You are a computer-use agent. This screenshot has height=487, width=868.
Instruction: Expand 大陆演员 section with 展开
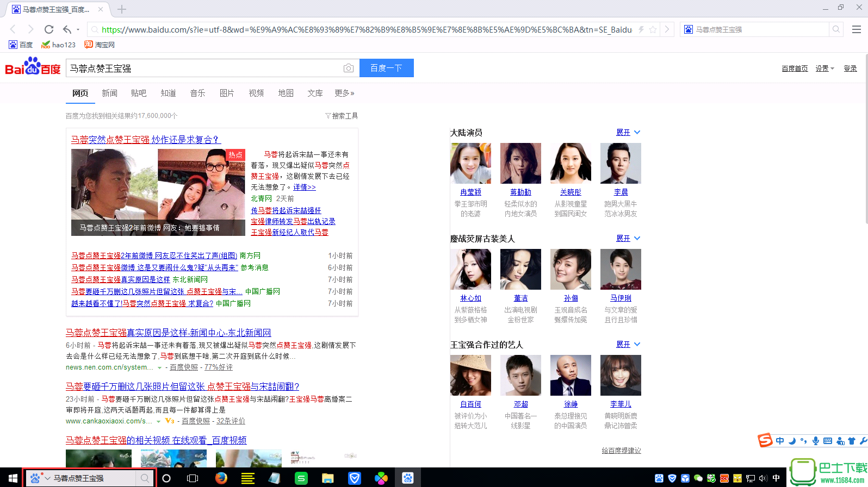click(x=628, y=133)
